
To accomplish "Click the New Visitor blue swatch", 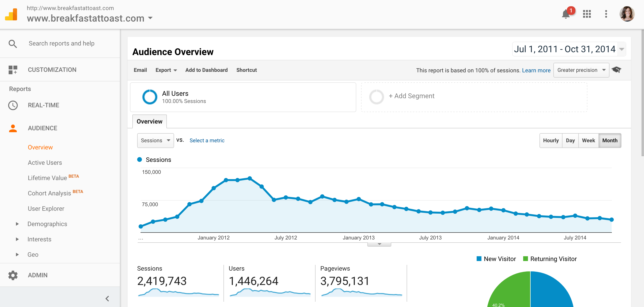I will tap(479, 259).
